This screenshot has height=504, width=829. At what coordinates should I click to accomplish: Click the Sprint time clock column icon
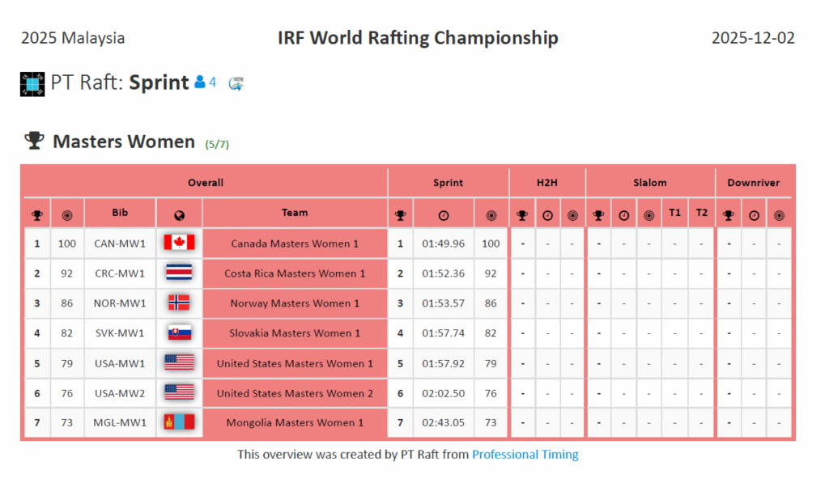[x=443, y=215]
